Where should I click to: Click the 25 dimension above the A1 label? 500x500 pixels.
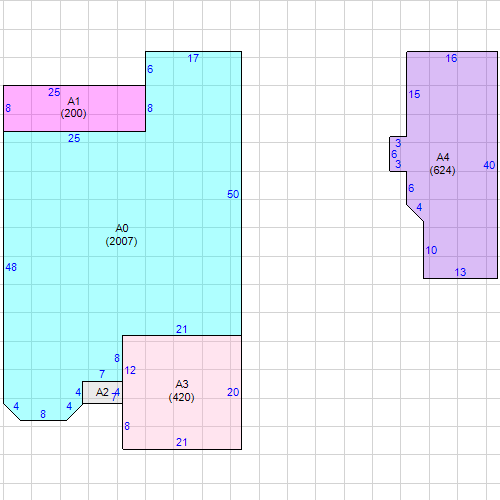(x=54, y=92)
